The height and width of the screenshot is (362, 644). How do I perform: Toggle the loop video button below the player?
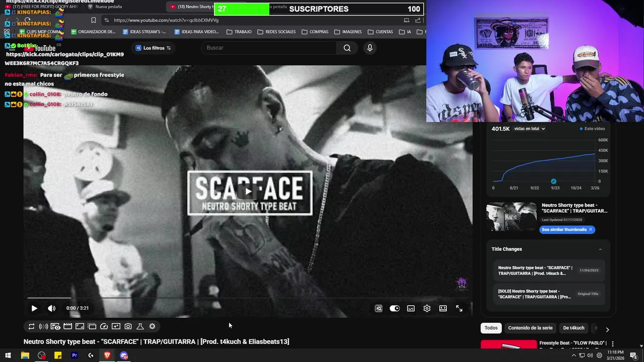coord(31,326)
